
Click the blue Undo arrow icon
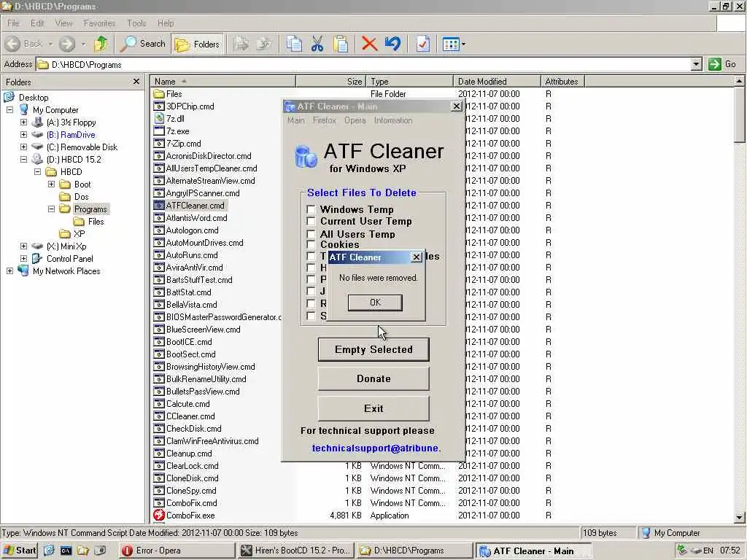pyautogui.click(x=393, y=44)
